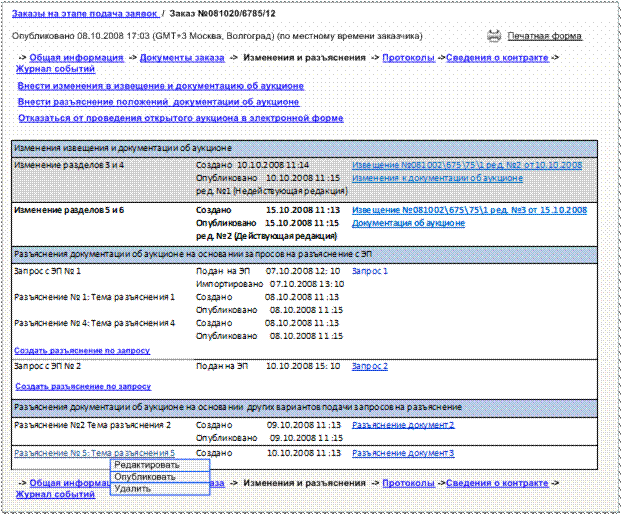Open Извещение ред. №3 от 15.10.2008 link

tap(469, 210)
